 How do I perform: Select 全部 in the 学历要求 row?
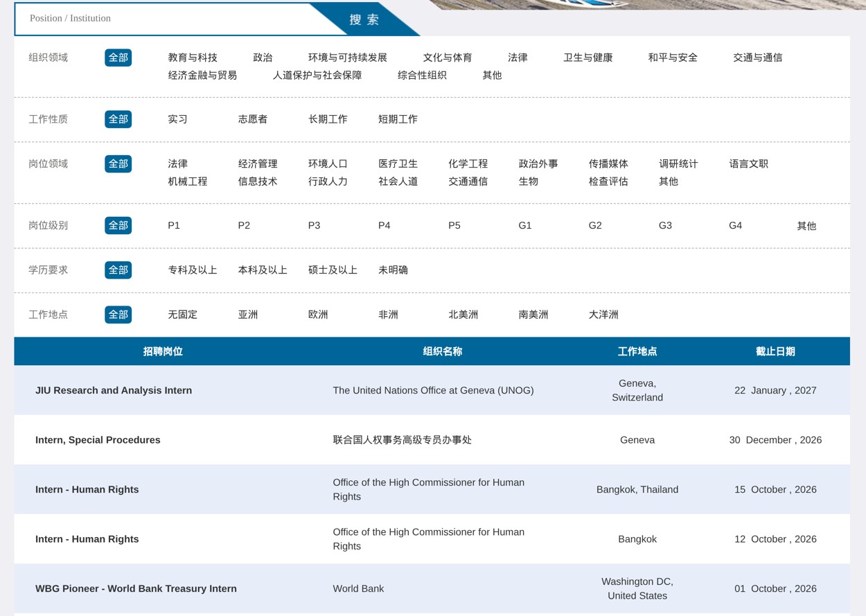pyautogui.click(x=118, y=270)
